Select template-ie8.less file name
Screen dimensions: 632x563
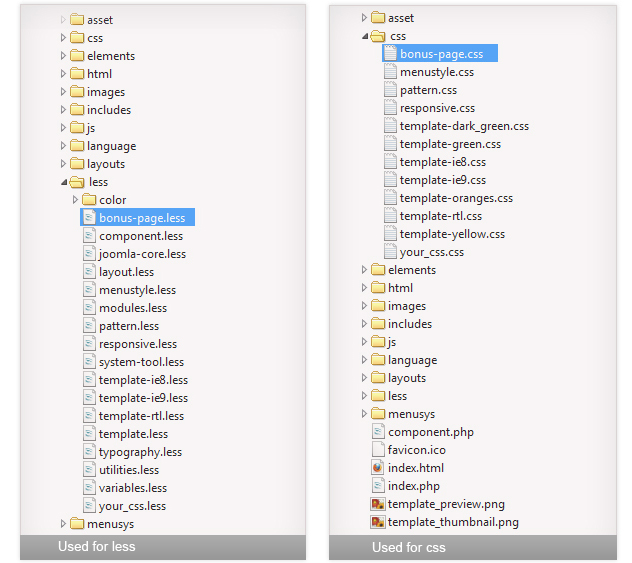(x=143, y=380)
